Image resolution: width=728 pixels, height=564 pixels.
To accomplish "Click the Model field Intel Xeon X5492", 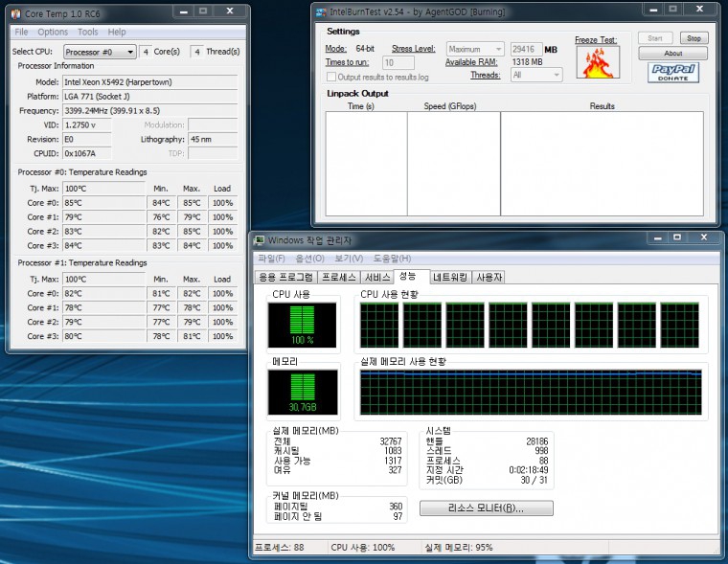I will [150, 82].
